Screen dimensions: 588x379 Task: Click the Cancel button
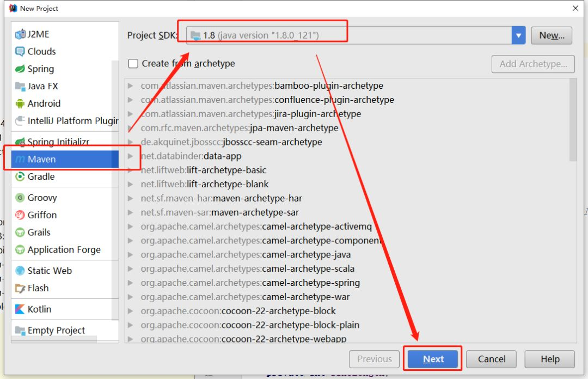coord(491,359)
